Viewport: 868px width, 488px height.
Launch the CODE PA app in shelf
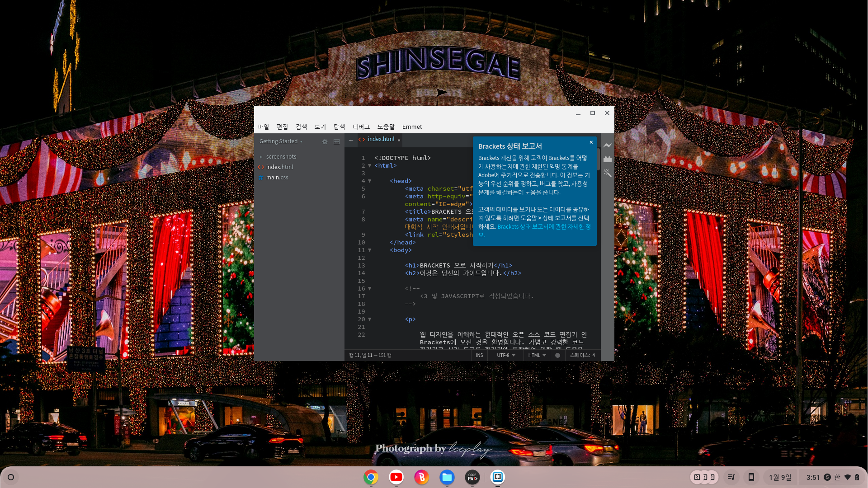(472, 477)
